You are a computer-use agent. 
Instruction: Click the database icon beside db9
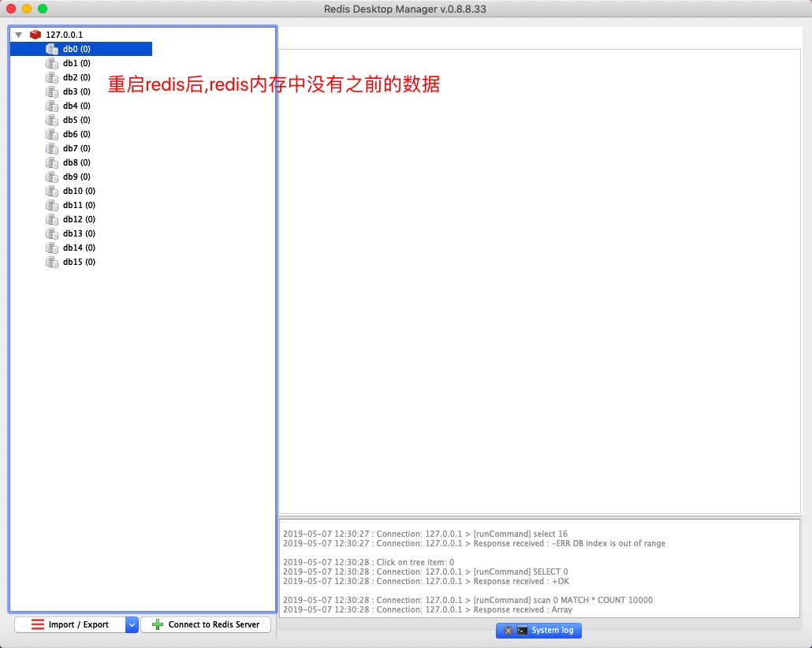pyautogui.click(x=52, y=177)
